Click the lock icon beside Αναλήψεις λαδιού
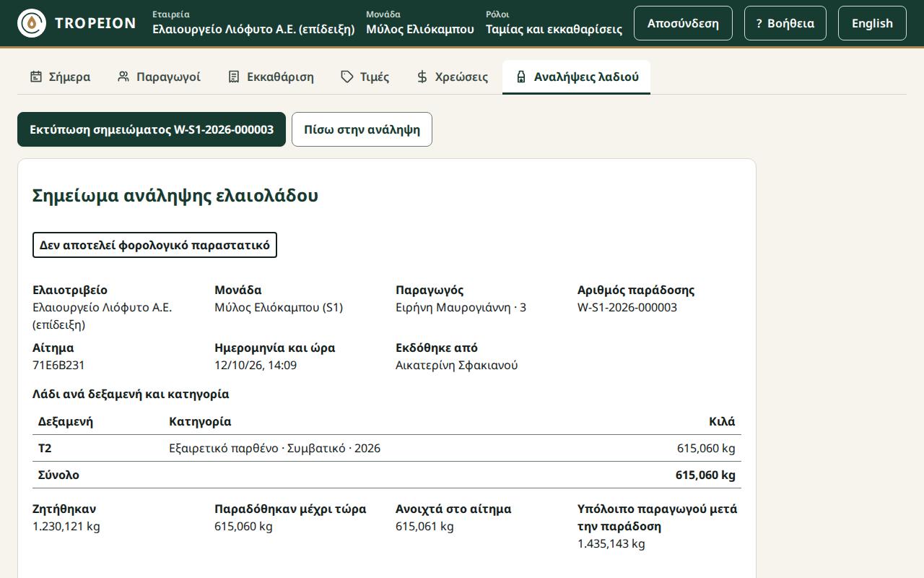 coord(521,77)
